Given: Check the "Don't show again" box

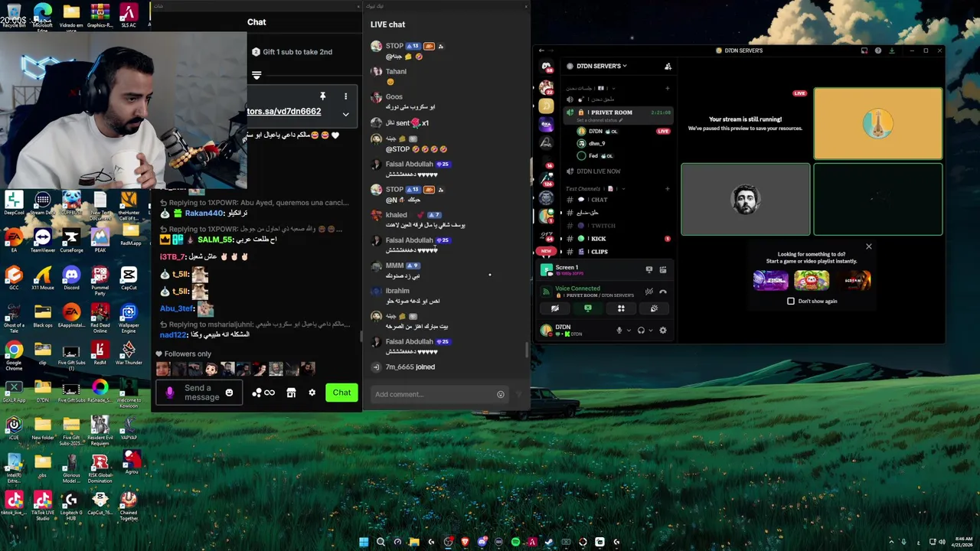Looking at the screenshot, I should tap(791, 301).
